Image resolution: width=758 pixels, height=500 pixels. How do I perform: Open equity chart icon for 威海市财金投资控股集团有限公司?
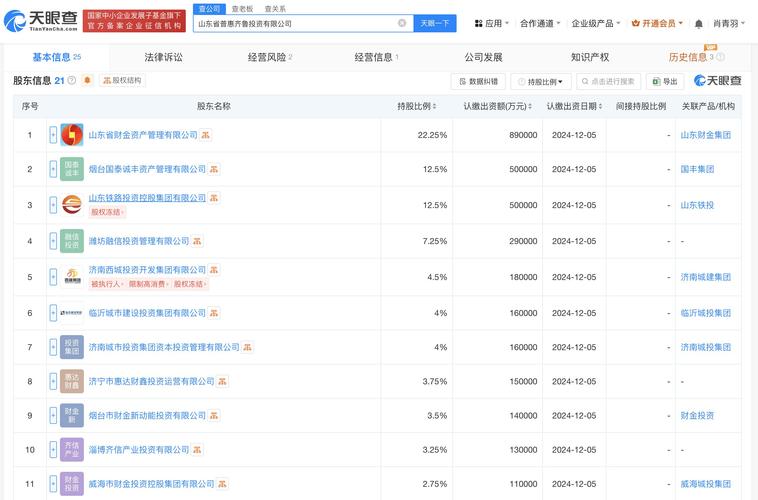(222, 484)
